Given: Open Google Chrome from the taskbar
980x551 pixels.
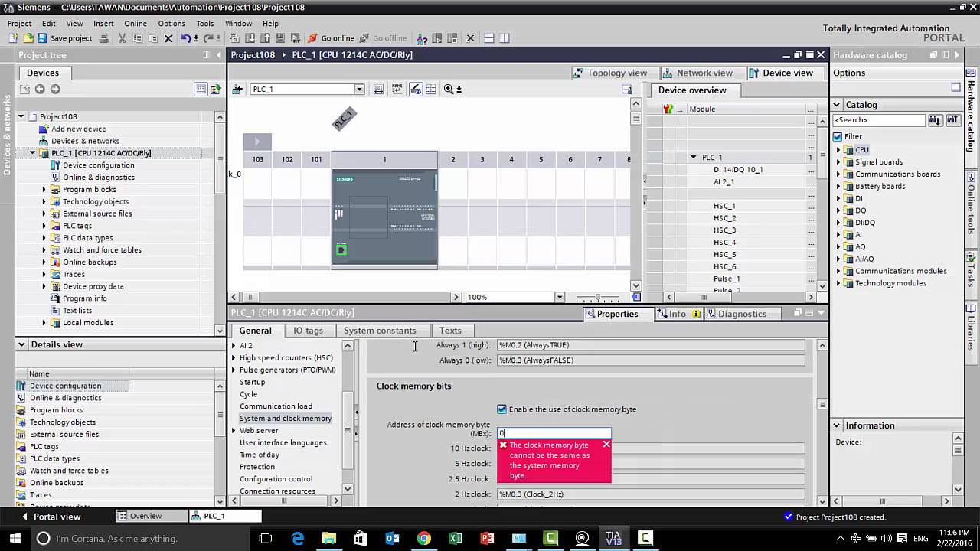Looking at the screenshot, I should 423,538.
